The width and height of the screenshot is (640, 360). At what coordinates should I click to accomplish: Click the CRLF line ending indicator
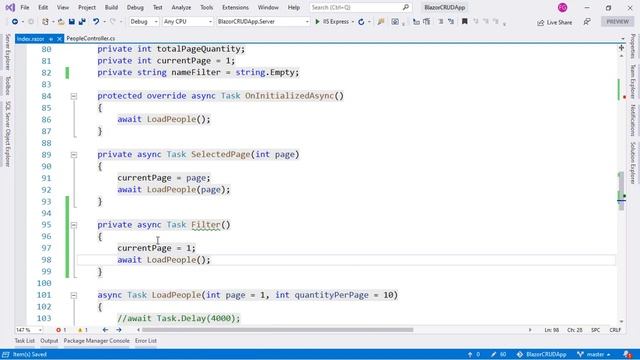click(615, 330)
